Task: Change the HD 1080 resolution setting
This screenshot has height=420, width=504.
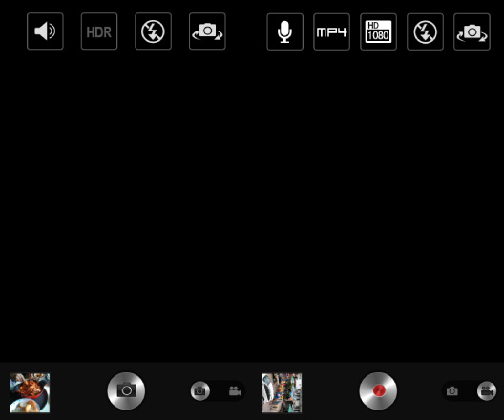Action: [x=378, y=31]
